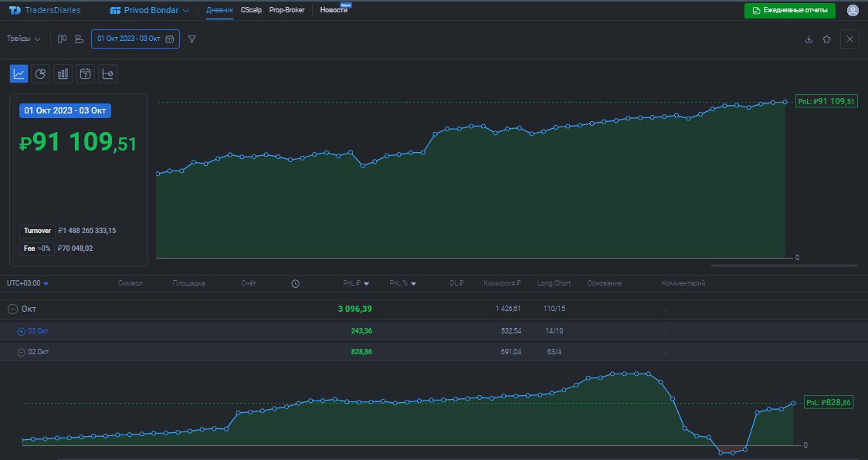The image size is (868, 460).
Task: Click the 01 Окт 2023 - 03 Окт badge
Action: click(x=66, y=110)
